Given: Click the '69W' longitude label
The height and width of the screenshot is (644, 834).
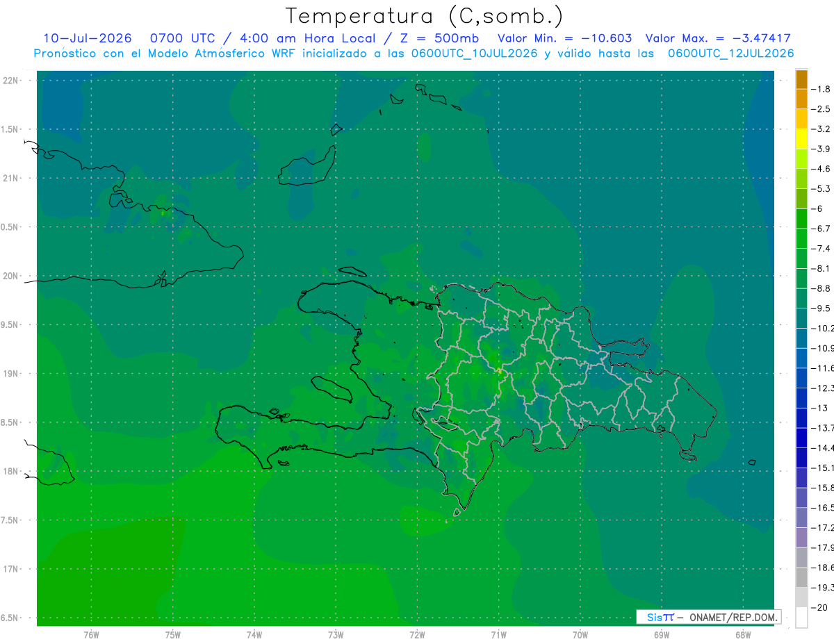Looking at the screenshot, I should tap(662, 635).
